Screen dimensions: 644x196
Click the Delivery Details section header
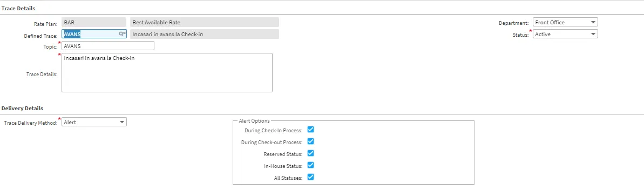click(22, 109)
